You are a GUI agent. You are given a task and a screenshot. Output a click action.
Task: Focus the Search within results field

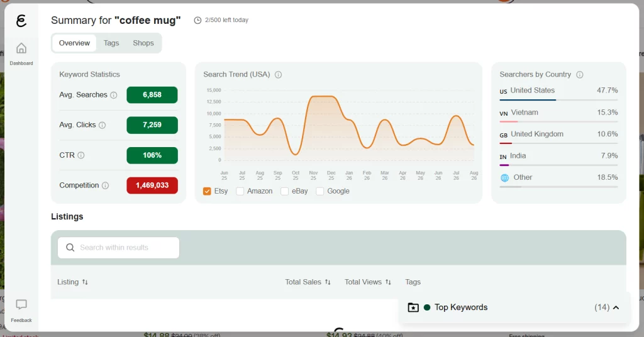(118, 248)
